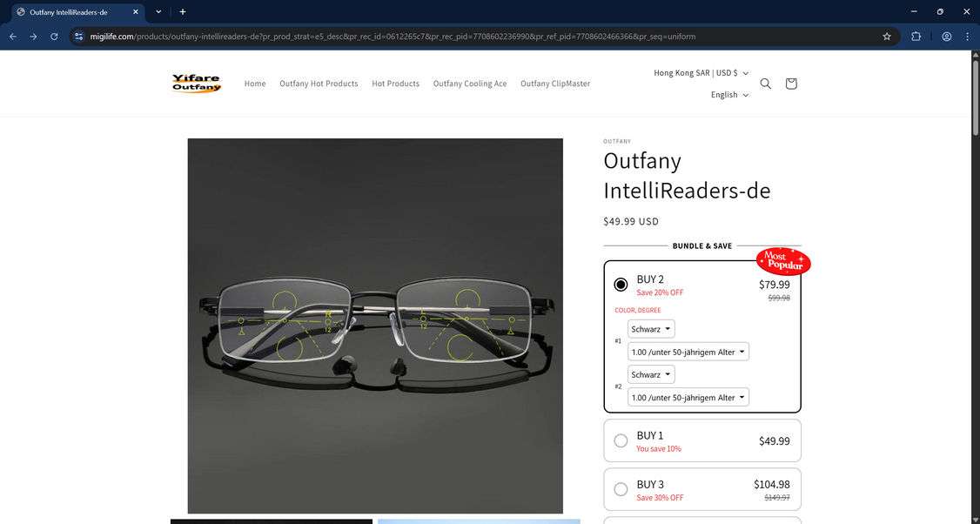
Task: Open Chrome's three-dot menu
Action: click(967, 37)
